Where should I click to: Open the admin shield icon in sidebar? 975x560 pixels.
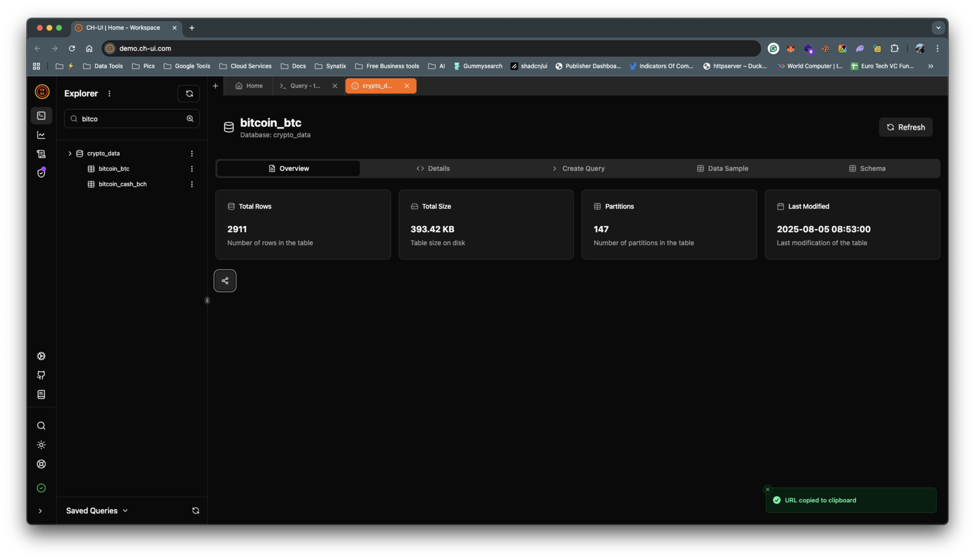tap(41, 173)
